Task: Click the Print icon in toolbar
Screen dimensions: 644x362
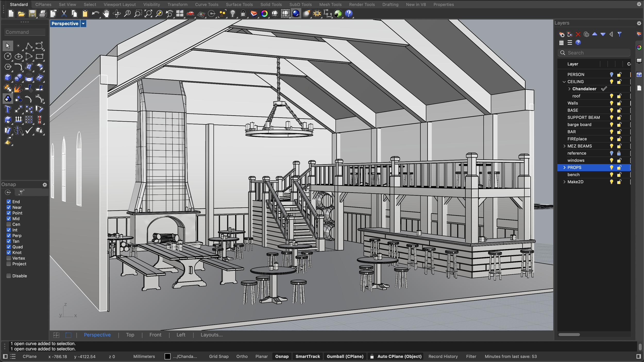Action: pyautogui.click(x=43, y=14)
